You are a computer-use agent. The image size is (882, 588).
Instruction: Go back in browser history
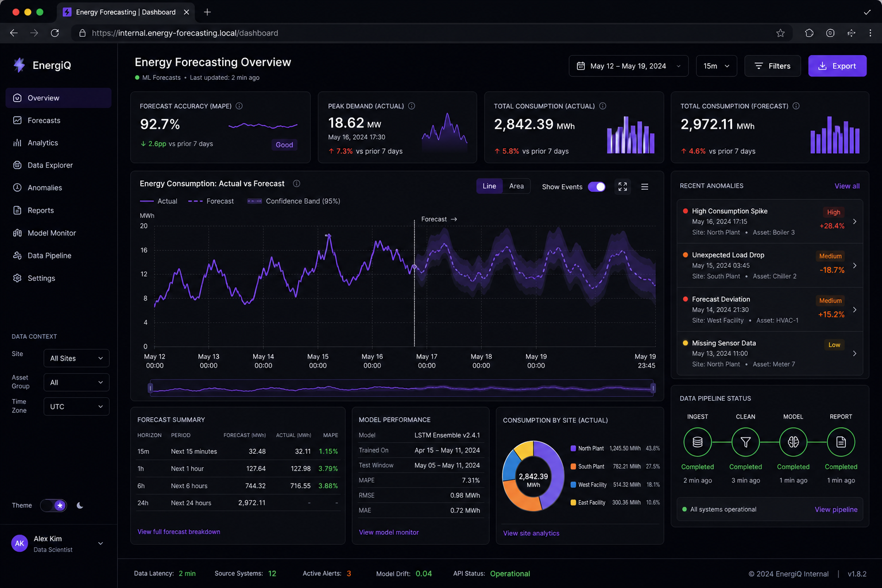coord(14,33)
